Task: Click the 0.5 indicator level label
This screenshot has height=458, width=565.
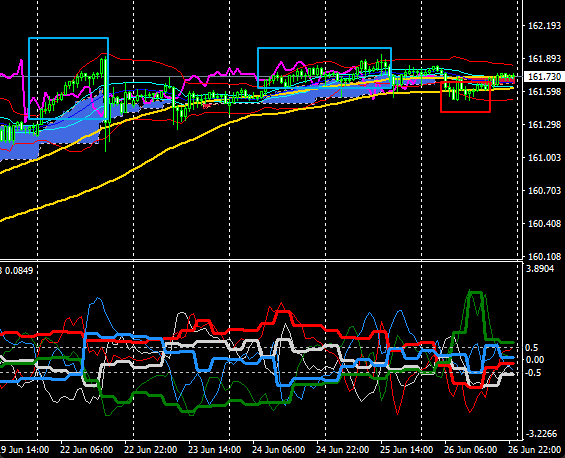Action: point(531,348)
